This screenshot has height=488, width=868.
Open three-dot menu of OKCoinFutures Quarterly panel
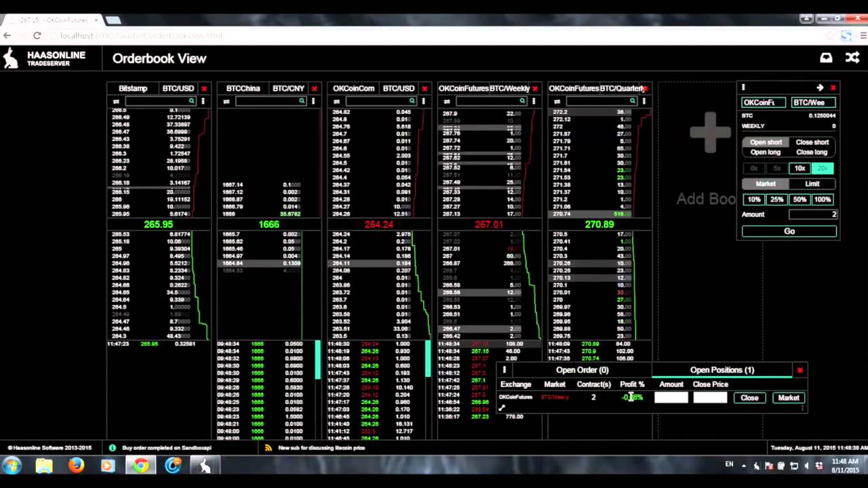(x=644, y=101)
